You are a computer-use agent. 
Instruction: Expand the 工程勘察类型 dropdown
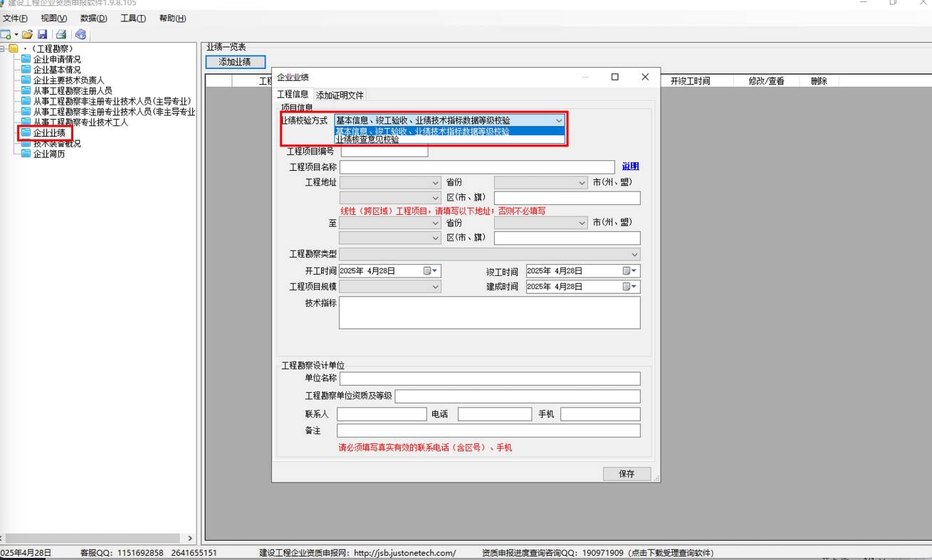[x=634, y=255]
